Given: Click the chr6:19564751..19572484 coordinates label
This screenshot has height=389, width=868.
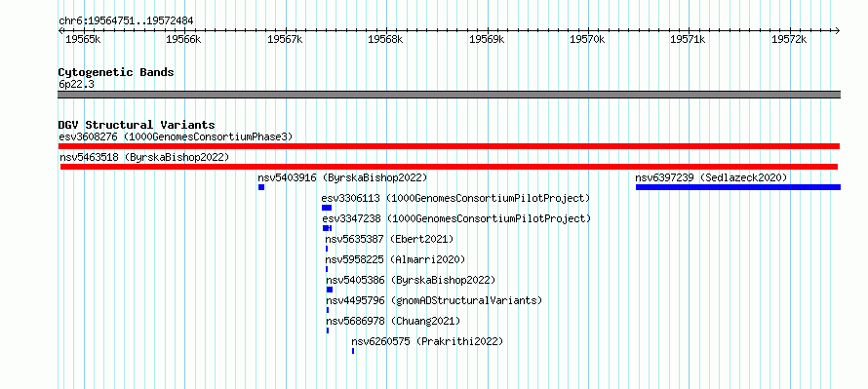Looking at the screenshot, I should 126,21.
